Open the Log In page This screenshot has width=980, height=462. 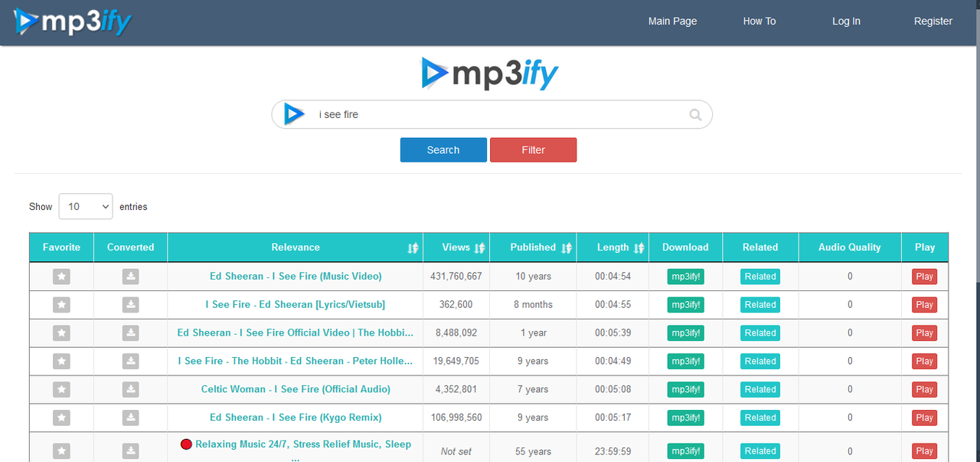pyautogui.click(x=846, y=21)
